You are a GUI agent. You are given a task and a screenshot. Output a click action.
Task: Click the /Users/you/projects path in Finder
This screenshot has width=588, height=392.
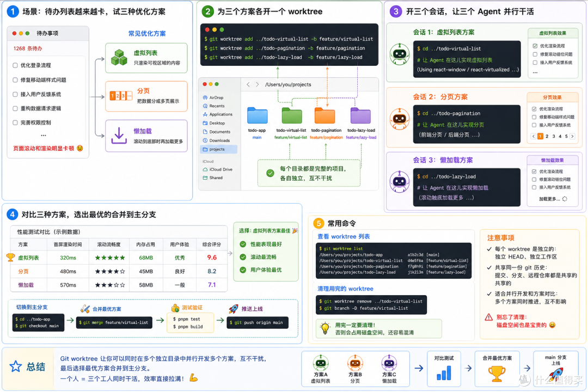click(x=288, y=84)
